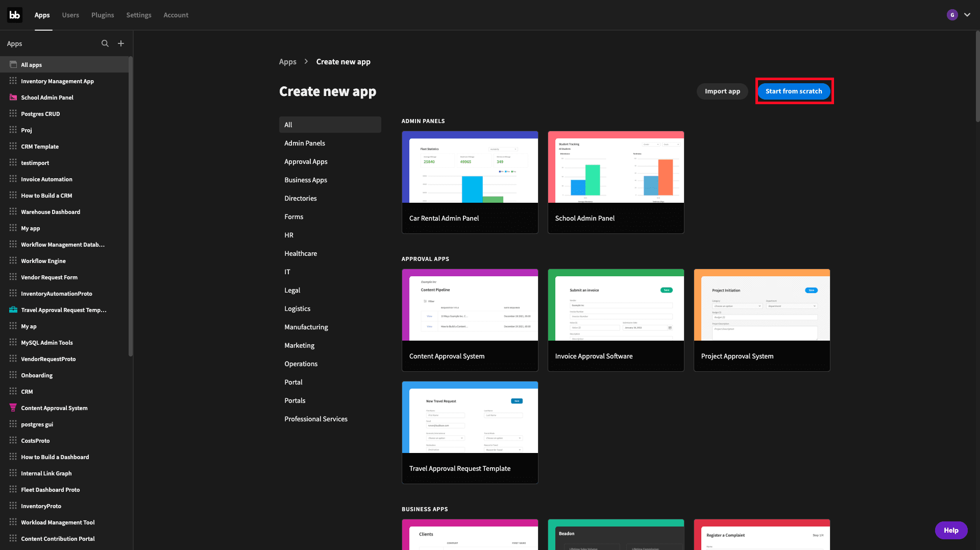Open the Project Approval System template
The width and height of the screenshot is (980, 550).
click(x=762, y=320)
